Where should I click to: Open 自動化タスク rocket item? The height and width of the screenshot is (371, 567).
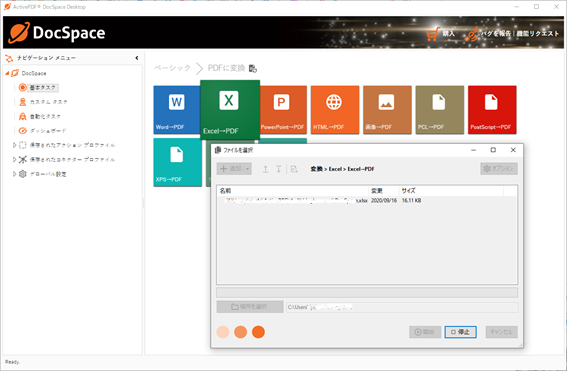click(45, 116)
